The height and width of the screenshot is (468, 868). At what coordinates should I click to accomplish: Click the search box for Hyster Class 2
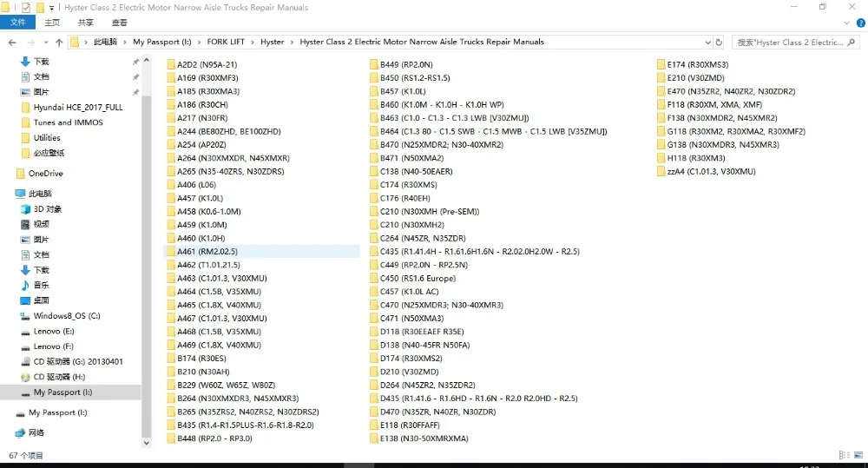tap(796, 42)
